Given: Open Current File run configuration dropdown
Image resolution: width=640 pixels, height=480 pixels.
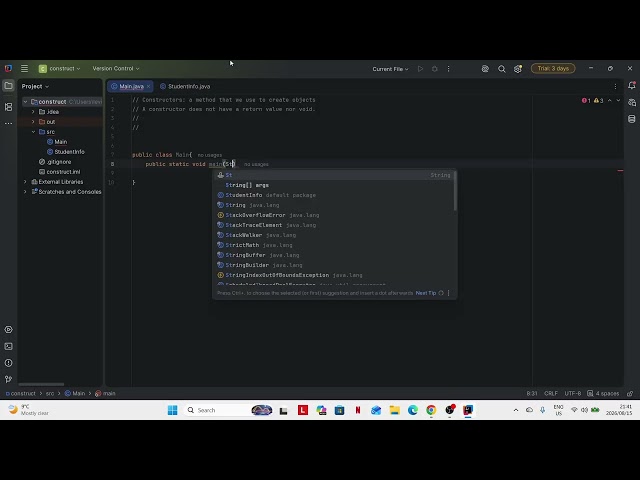Looking at the screenshot, I should (390, 69).
